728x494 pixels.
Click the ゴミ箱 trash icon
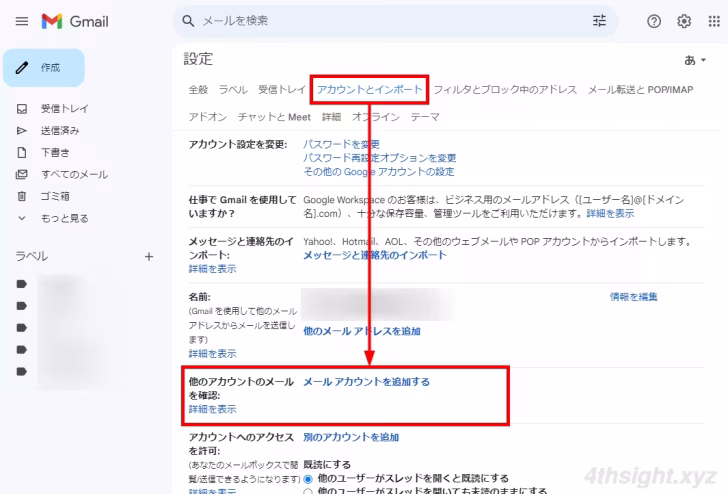point(22,196)
